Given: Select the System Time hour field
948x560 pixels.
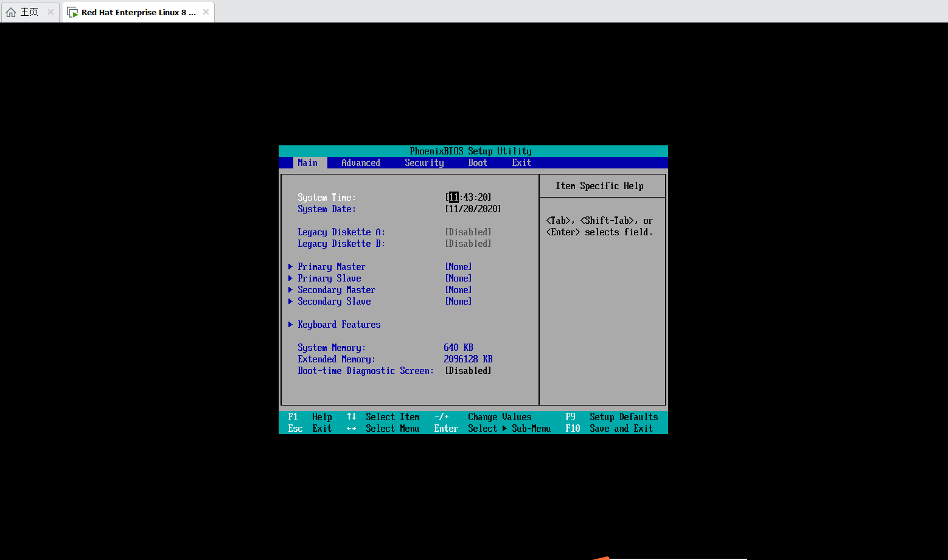Looking at the screenshot, I should 454,197.
